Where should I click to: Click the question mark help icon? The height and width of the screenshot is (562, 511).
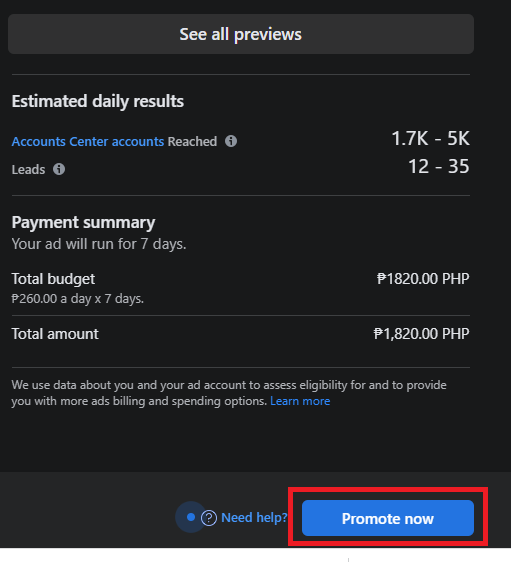point(209,518)
